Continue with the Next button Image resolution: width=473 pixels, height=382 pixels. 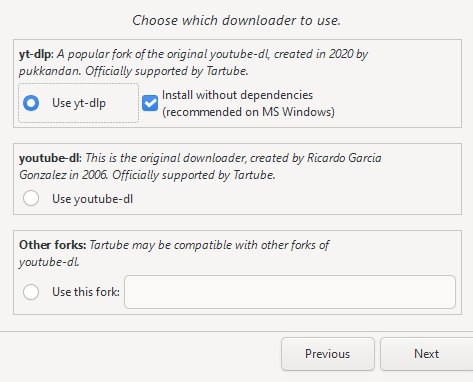pyautogui.click(x=427, y=354)
